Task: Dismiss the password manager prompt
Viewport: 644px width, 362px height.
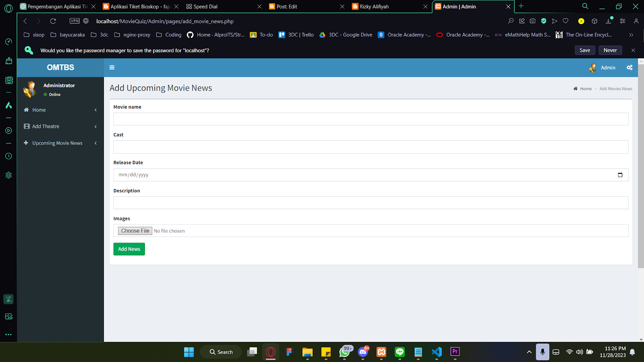Action: 633,50
